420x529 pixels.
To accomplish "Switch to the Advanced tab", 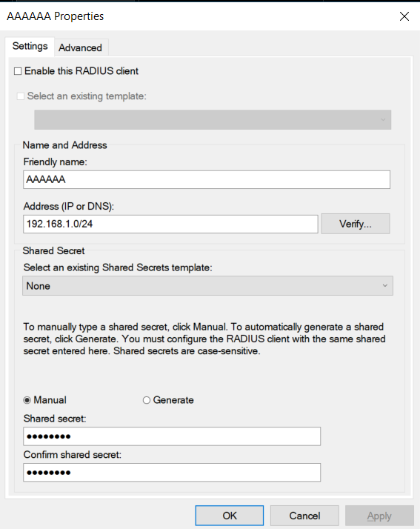I will coord(80,47).
